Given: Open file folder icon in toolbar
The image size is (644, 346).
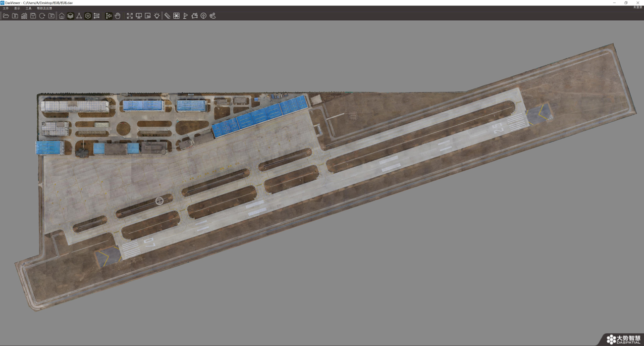Looking at the screenshot, I should [x=6, y=16].
